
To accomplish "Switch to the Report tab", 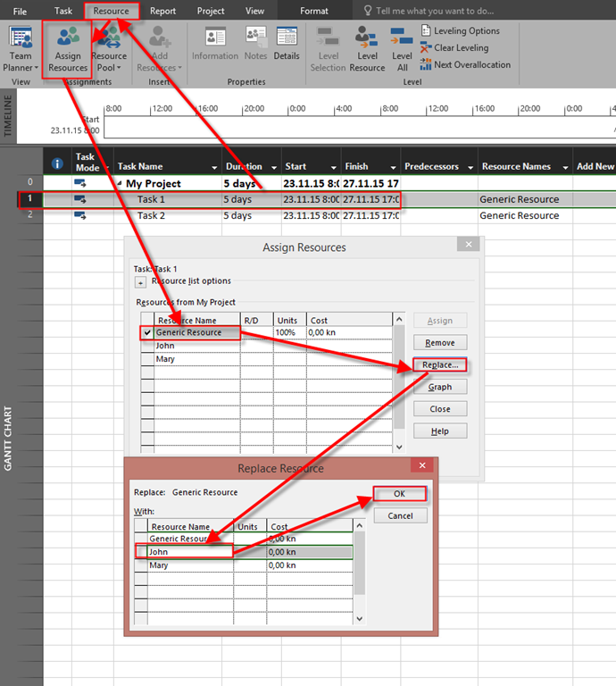I will (162, 11).
